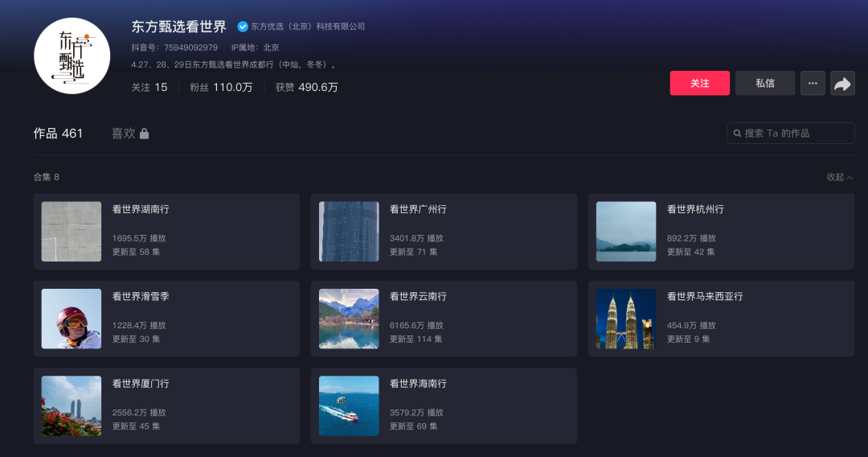868x457 pixels.
Task: Open 看世界湖南行 collection thumbnail
Action: 72,232
